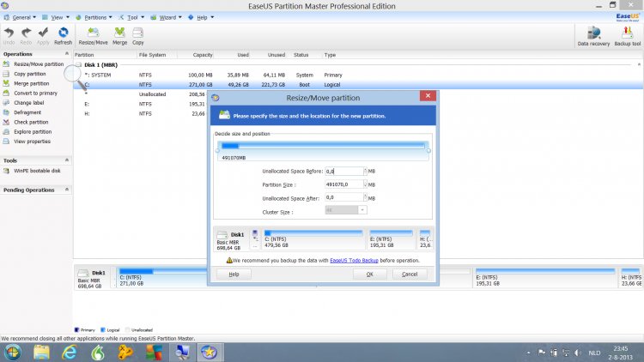Click the taskbar volume icon
This screenshot has width=644, height=362.
[578, 353]
